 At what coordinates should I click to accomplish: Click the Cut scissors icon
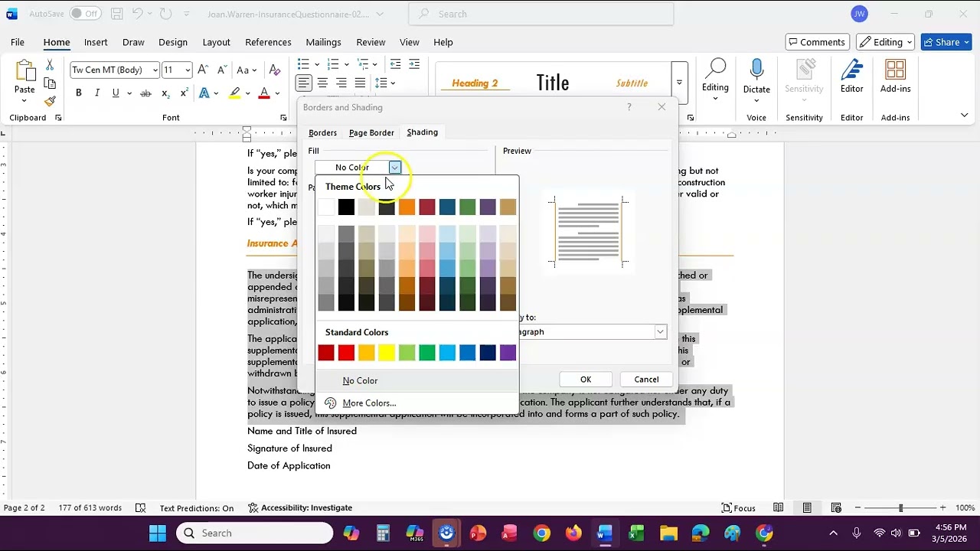click(x=50, y=65)
